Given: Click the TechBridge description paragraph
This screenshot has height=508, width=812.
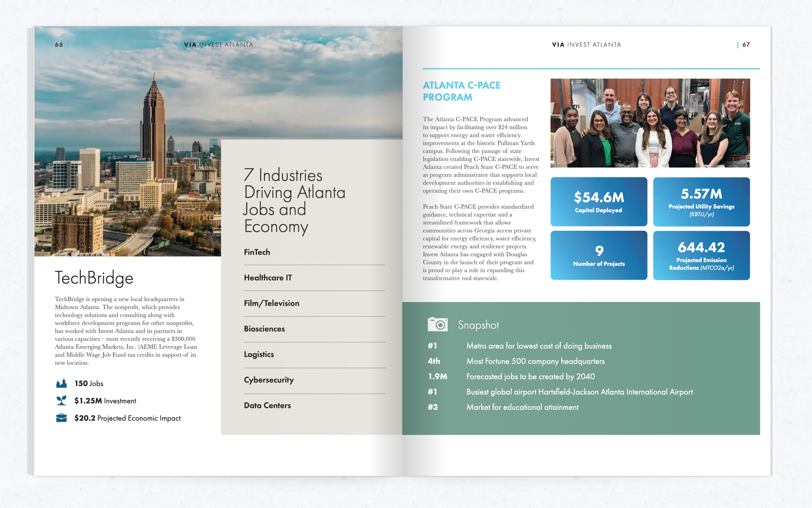Looking at the screenshot, I should click(x=126, y=331).
